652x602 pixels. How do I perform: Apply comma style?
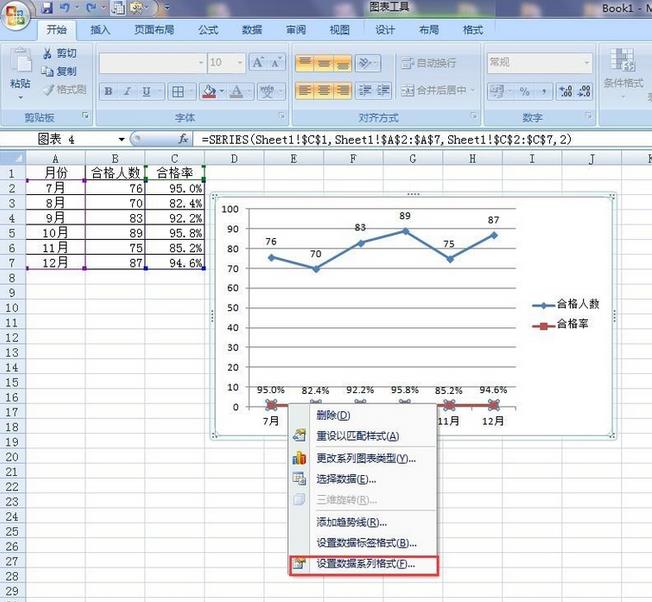(x=543, y=91)
